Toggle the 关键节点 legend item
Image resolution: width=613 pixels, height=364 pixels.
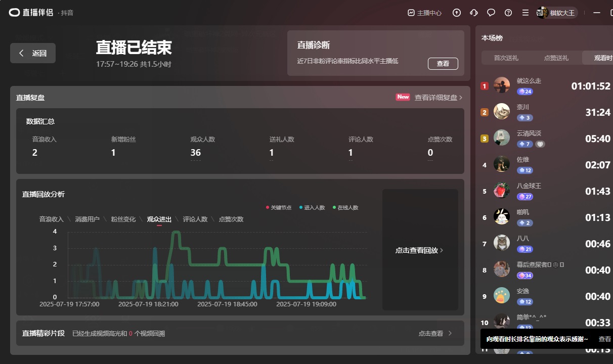click(x=279, y=208)
